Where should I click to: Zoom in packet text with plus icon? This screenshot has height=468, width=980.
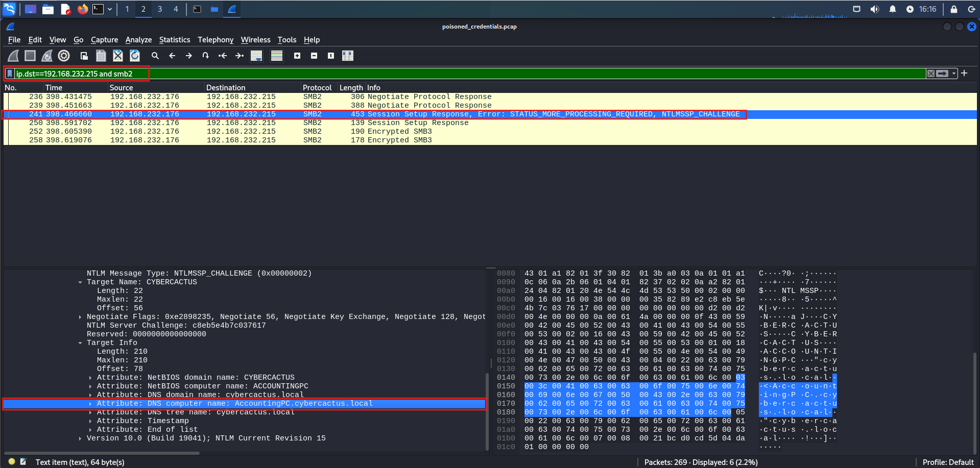pyautogui.click(x=297, y=56)
